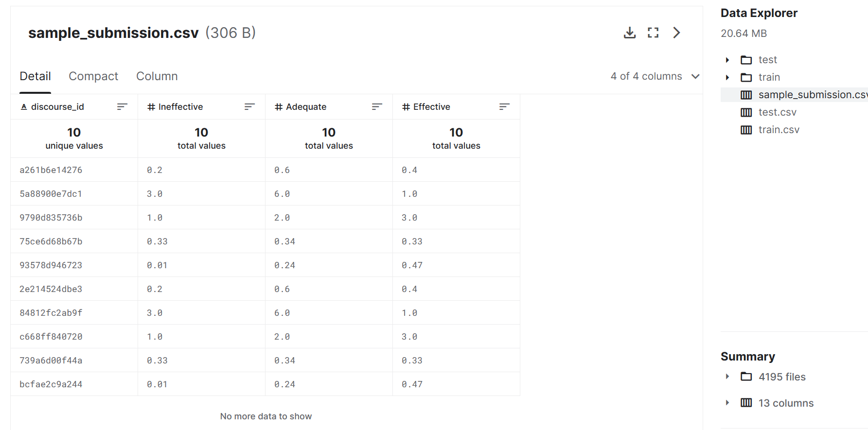Sort the discourse_id column via its sort icon

[122, 107]
